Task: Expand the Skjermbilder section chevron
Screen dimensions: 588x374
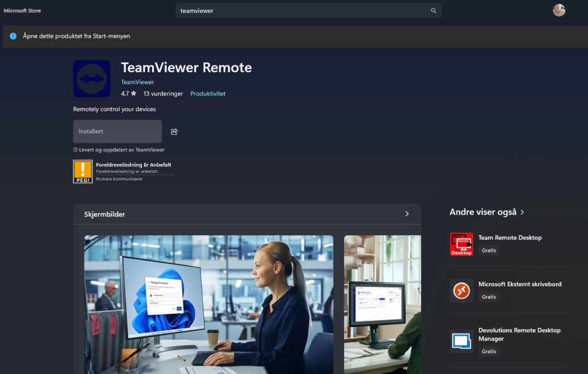Action: pos(407,214)
